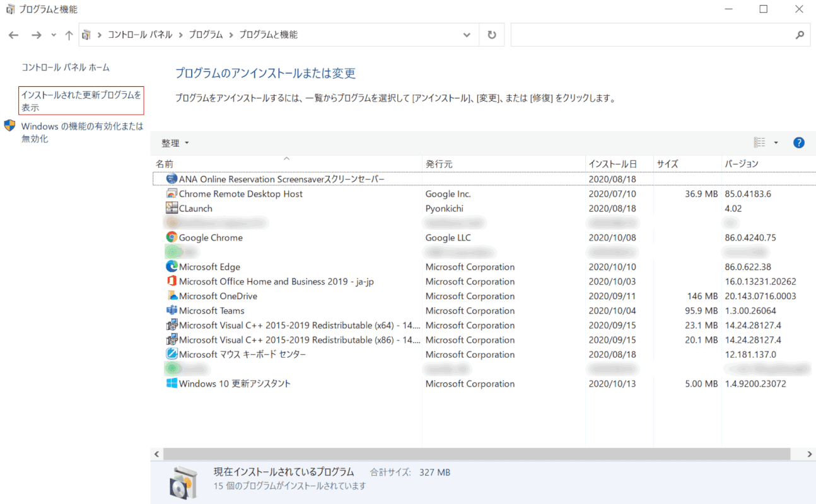The width and height of the screenshot is (816, 504).
Task: Click the Chrome Remote Desktop Host icon
Action: pos(172,194)
